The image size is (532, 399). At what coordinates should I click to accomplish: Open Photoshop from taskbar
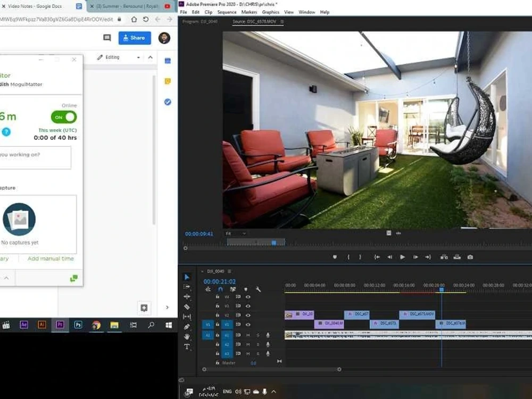[78, 325]
